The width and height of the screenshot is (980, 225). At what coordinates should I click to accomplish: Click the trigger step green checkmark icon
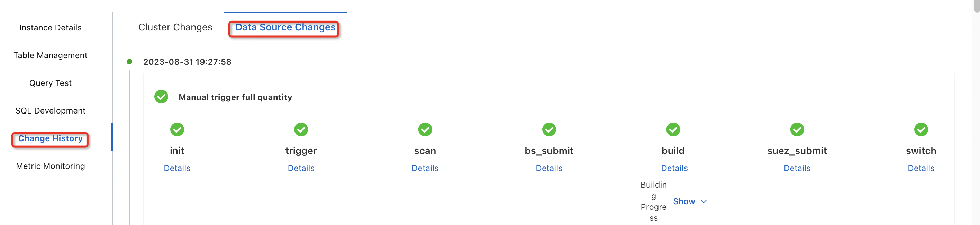coord(301,129)
